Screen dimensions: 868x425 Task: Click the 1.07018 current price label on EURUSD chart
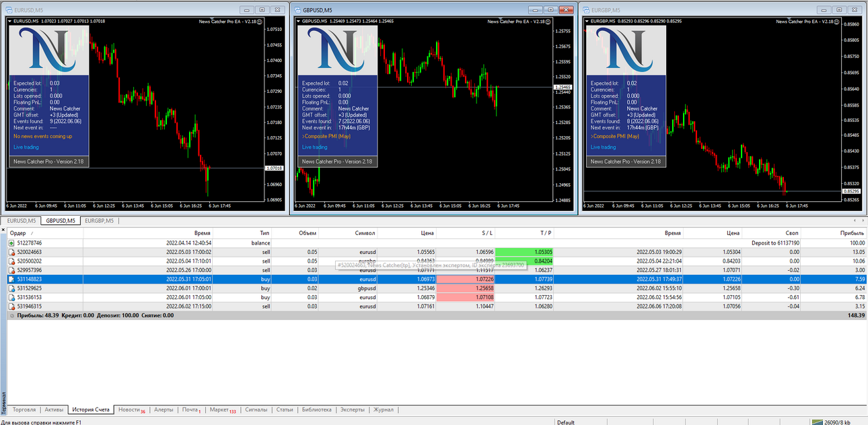pos(274,168)
